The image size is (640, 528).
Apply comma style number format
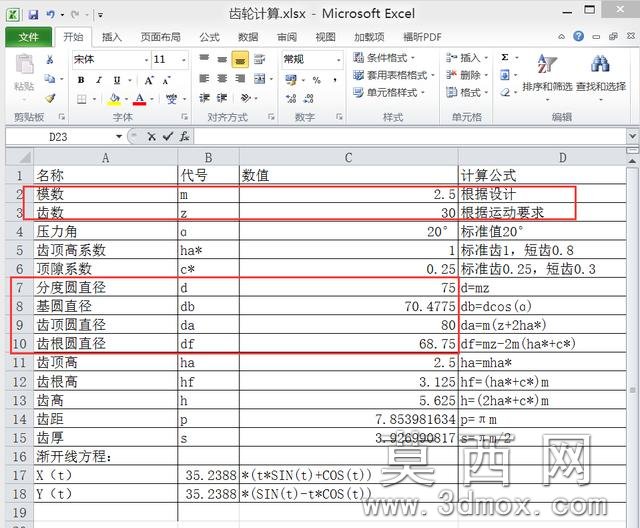pos(335,80)
